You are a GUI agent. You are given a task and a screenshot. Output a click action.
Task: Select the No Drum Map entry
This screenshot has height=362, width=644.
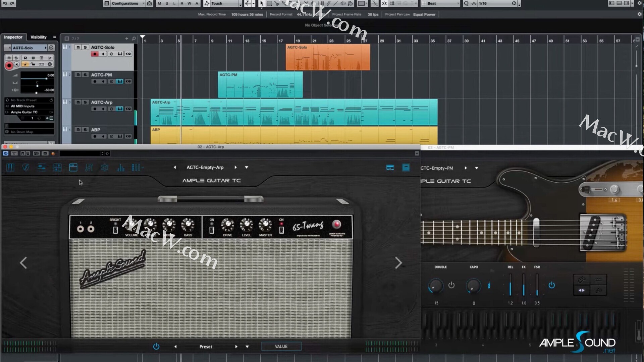pyautogui.click(x=29, y=132)
